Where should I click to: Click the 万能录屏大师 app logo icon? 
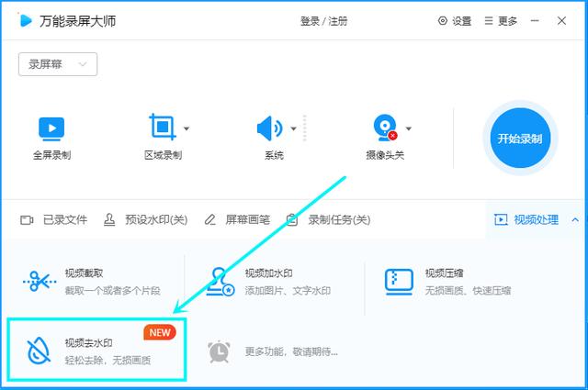coord(25,20)
